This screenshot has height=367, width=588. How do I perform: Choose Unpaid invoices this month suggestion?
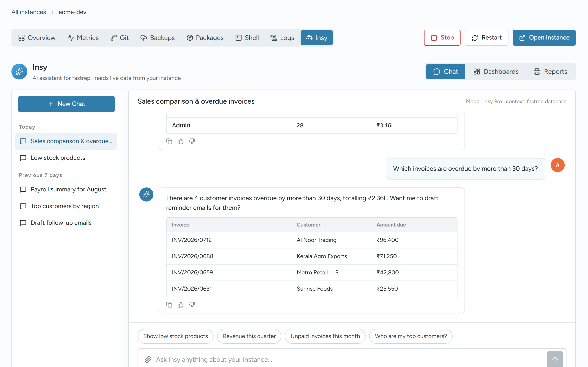(x=325, y=336)
